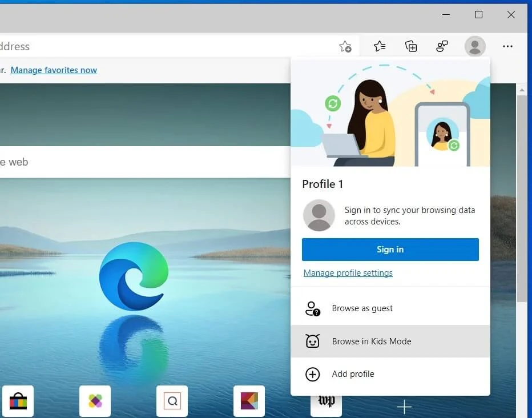The image size is (532, 418).
Task: Open Settings and more with three dots
Action: [x=507, y=46]
